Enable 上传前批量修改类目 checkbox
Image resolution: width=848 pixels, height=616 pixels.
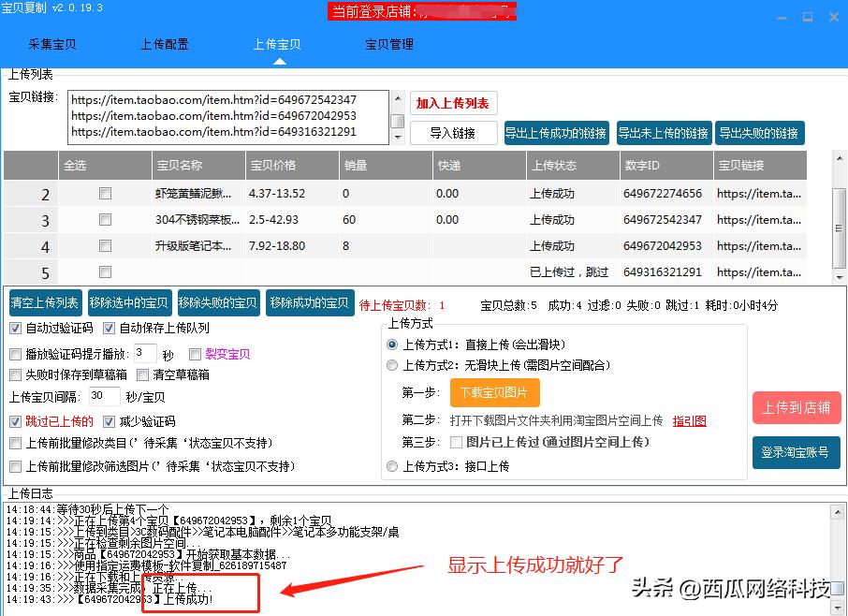[x=15, y=444]
